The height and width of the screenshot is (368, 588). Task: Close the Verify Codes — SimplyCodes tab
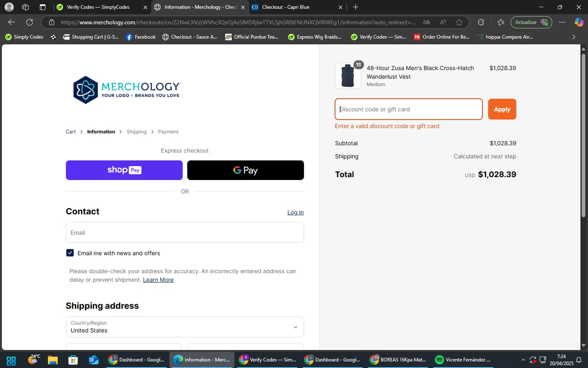(145, 7)
